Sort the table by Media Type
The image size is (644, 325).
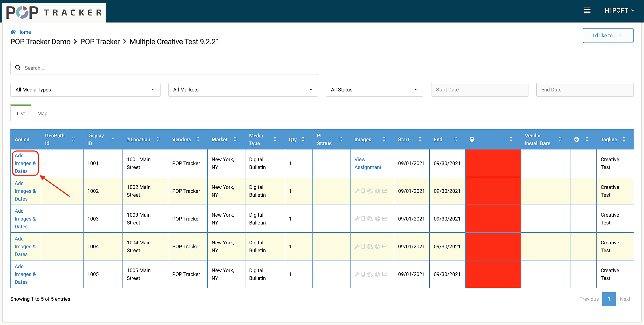pyautogui.click(x=265, y=139)
